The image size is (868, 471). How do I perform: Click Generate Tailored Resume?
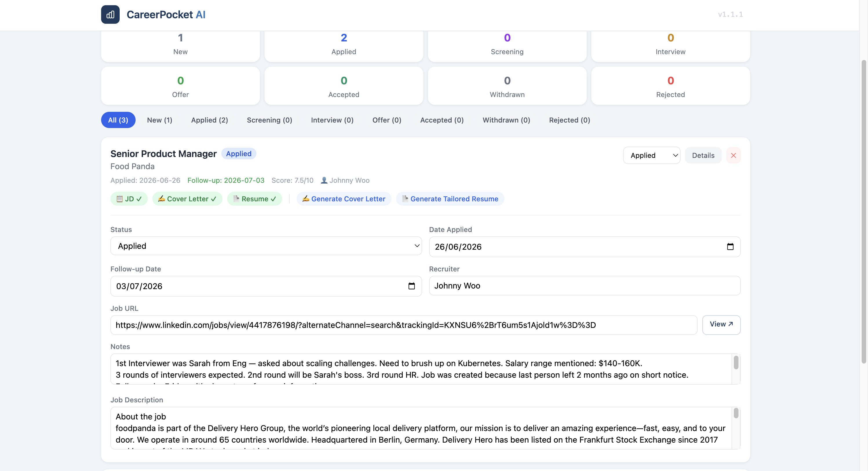point(450,199)
